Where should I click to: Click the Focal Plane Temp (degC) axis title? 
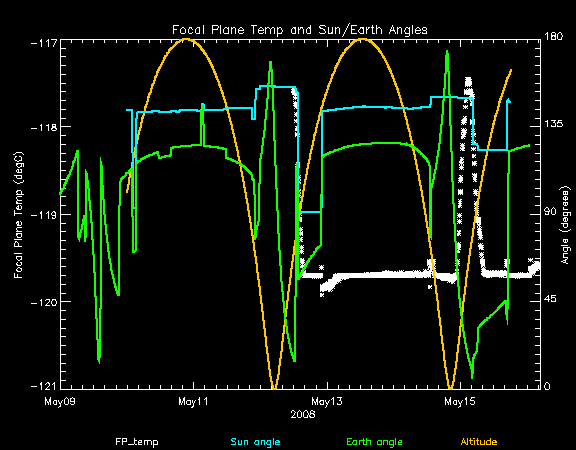[18, 215]
